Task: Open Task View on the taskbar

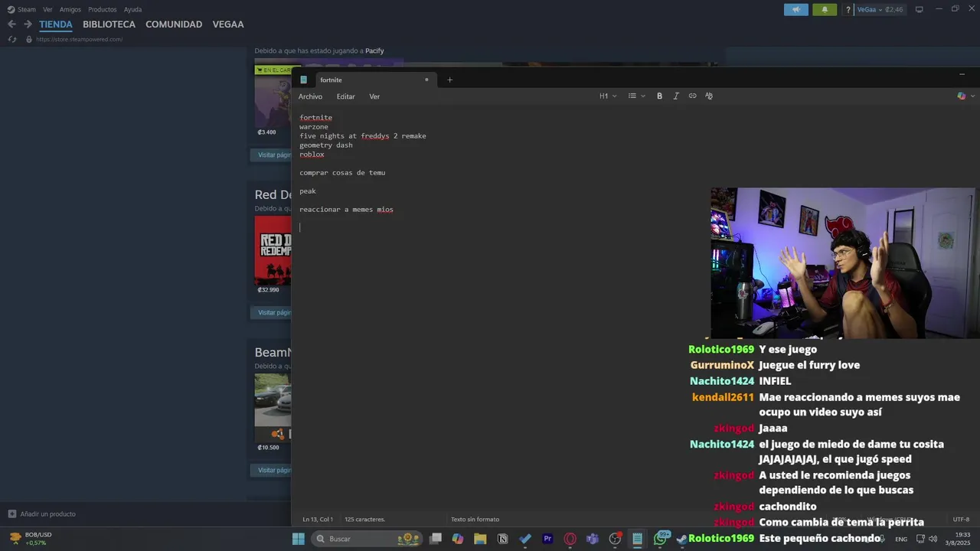Action: pos(435,539)
